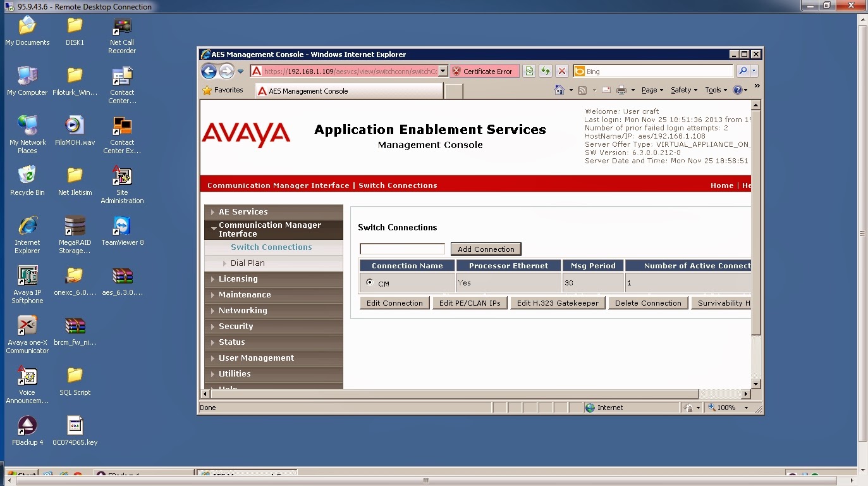Collapse Communication Manager Interface section
The width and height of the screenshot is (868, 486).
pyautogui.click(x=273, y=229)
